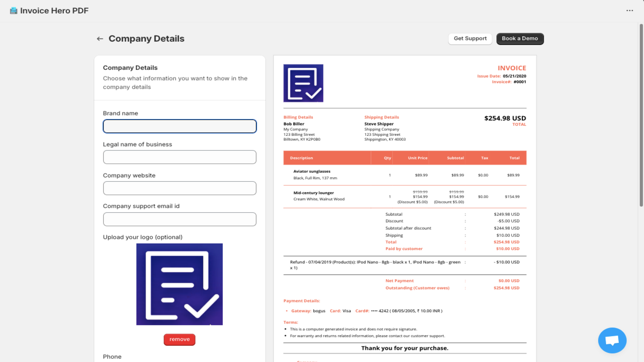Click the INVOICE heading in preview
This screenshot has height=362, width=644.
[x=512, y=68]
